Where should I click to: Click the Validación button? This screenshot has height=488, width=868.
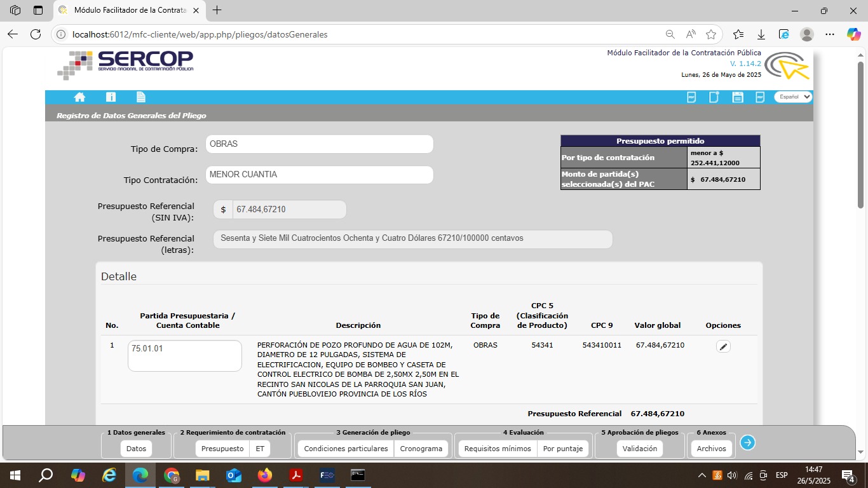click(x=639, y=449)
